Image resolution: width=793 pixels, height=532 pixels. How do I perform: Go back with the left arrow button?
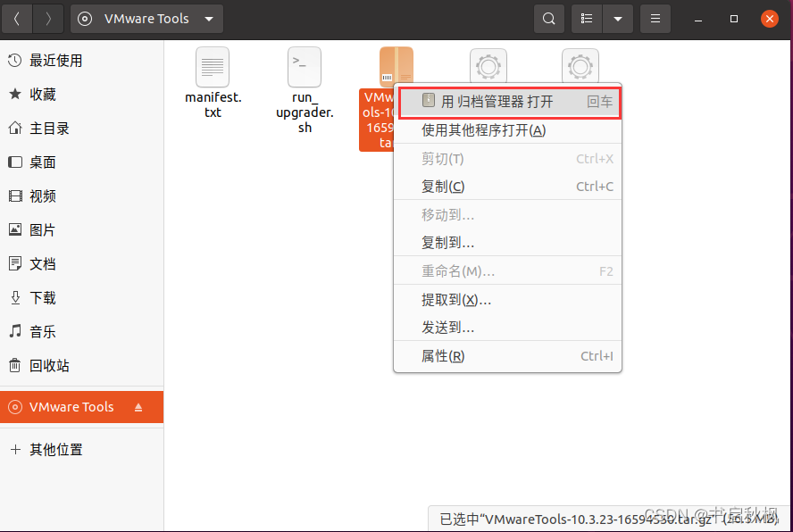17,20
